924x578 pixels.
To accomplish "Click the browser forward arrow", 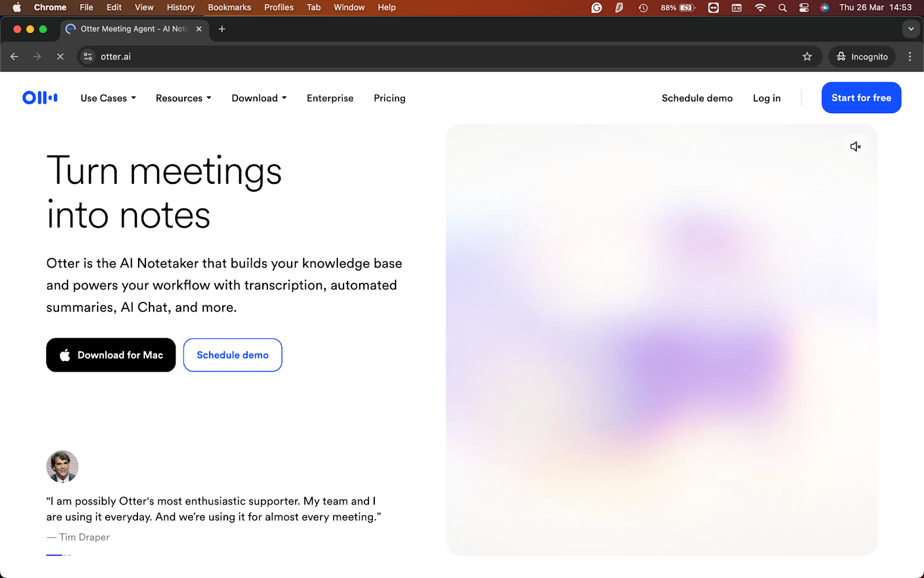I will click(x=37, y=57).
